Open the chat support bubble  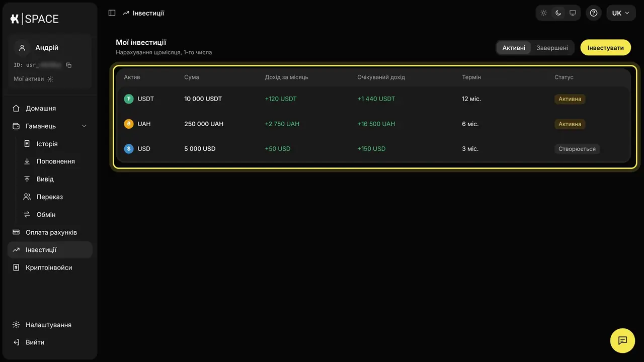[622, 340]
